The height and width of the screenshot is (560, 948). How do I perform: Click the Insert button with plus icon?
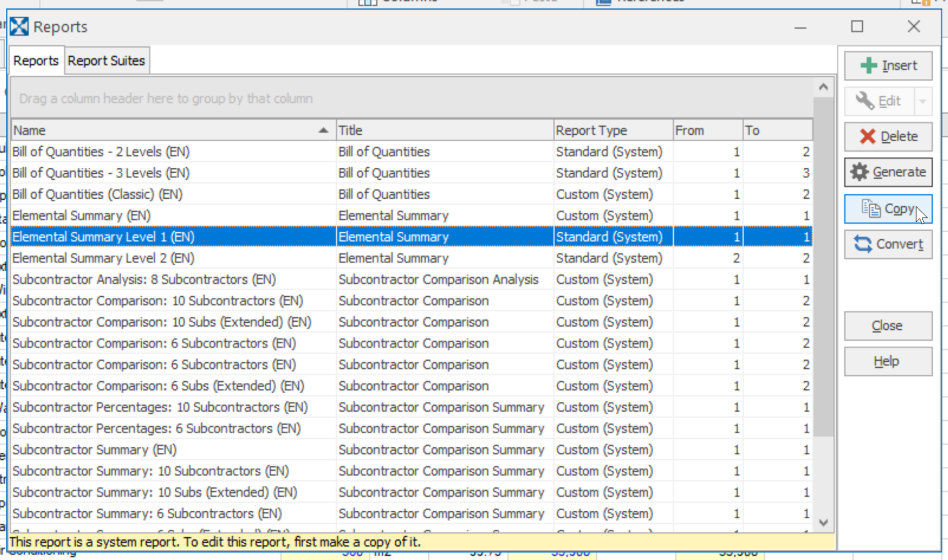coord(888,65)
